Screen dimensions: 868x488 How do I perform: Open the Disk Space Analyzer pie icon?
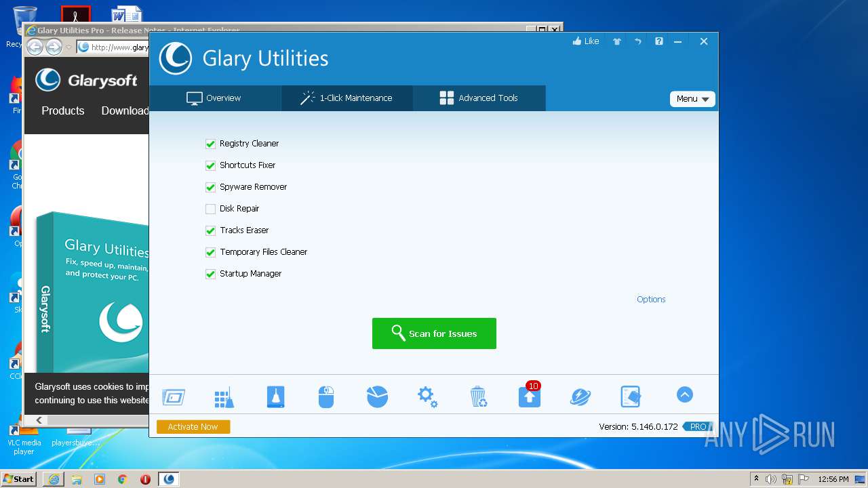click(377, 396)
